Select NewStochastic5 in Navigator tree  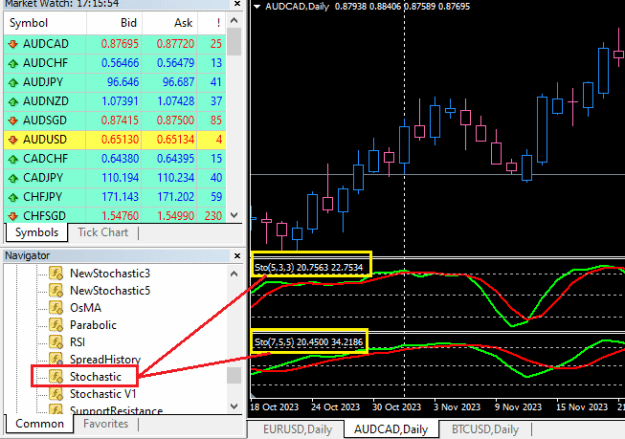click(x=110, y=291)
